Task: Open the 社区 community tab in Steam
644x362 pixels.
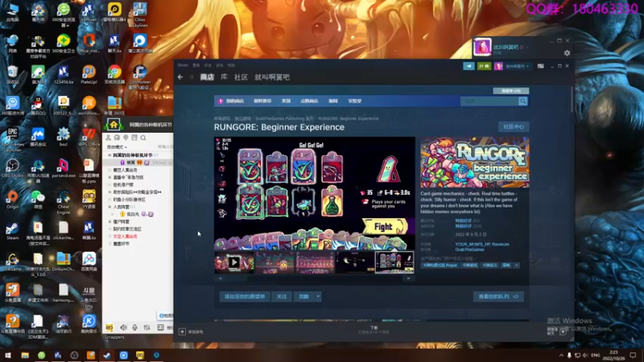Action: 241,77
